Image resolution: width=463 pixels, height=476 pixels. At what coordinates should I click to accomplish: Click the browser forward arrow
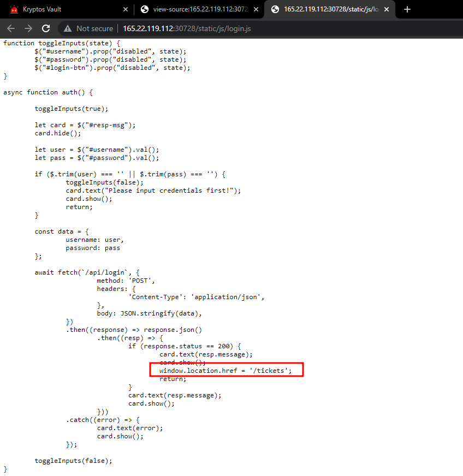[x=28, y=28]
